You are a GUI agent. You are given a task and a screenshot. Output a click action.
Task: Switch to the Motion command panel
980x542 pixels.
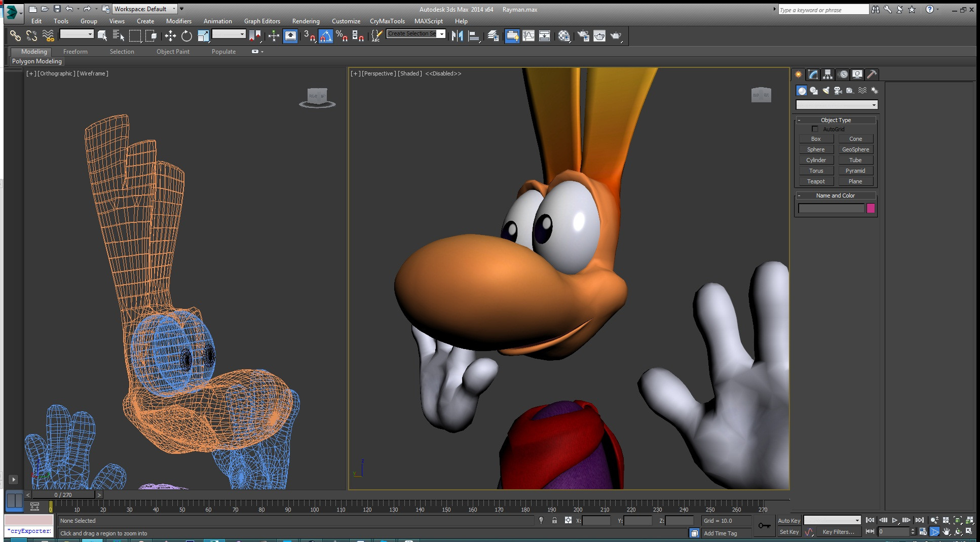pos(843,74)
